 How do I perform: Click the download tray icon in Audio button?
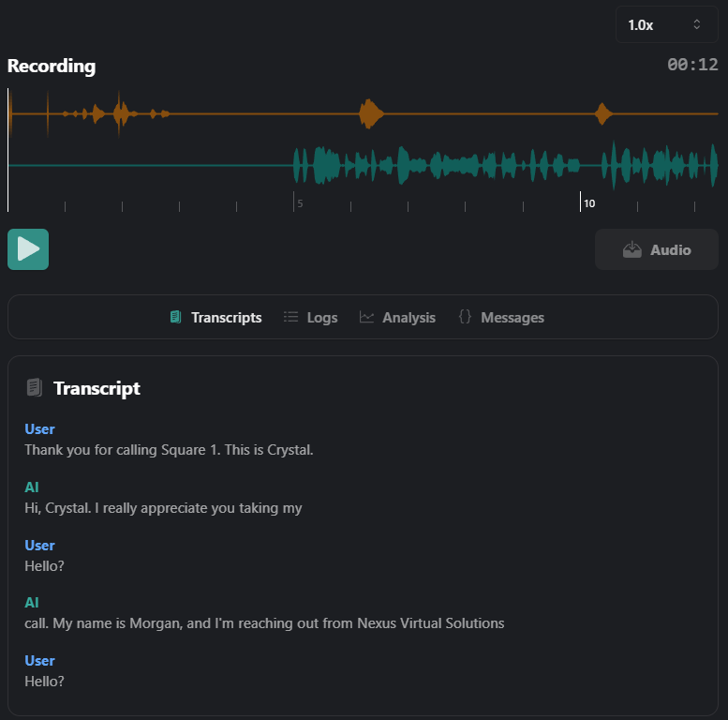[x=631, y=250]
